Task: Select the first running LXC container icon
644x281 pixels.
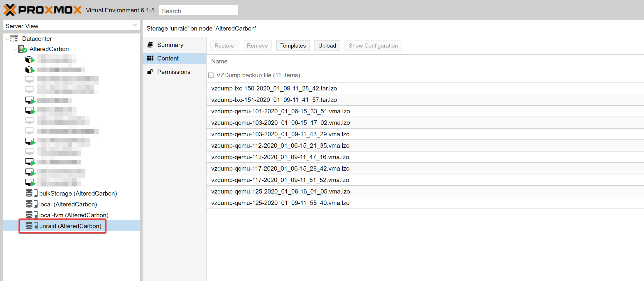Action: (x=30, y=60)
